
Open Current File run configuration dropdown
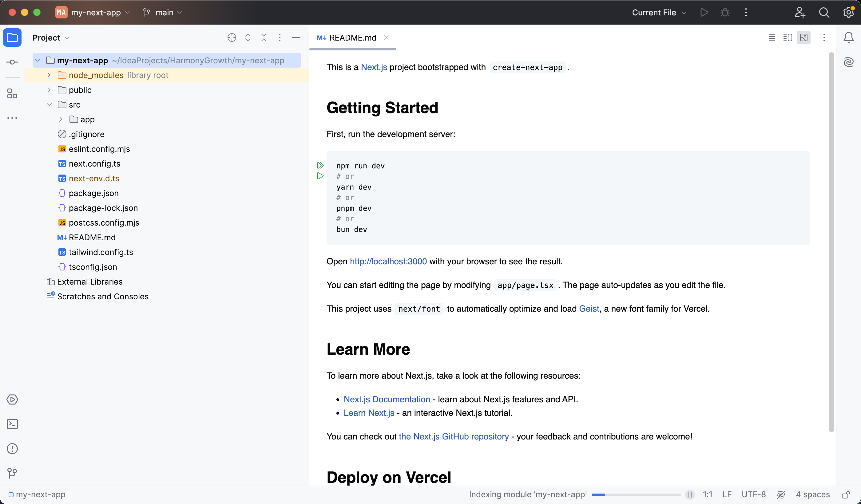click(659, 12)
